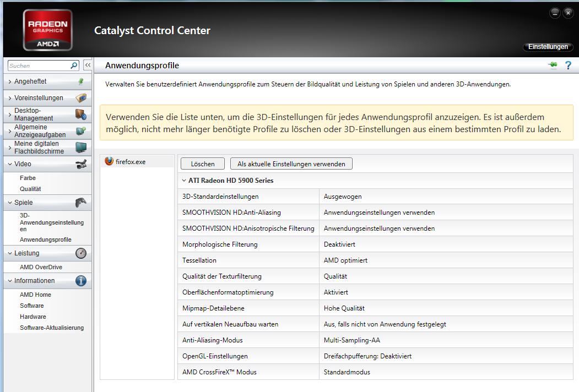The image size is (579, 392).
Task: Click the search magnifier icon
Action: [x=74, y=66]
